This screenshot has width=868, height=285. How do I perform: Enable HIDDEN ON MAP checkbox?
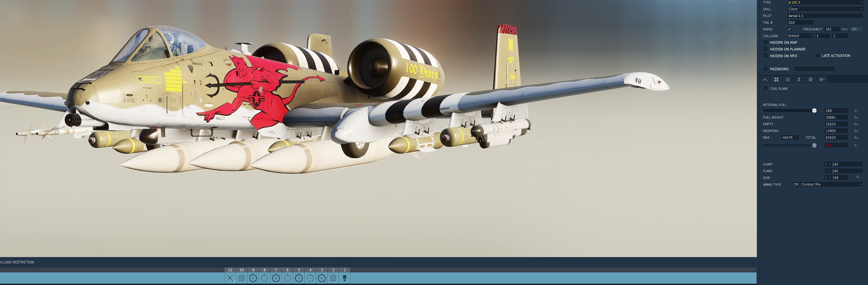765,42
